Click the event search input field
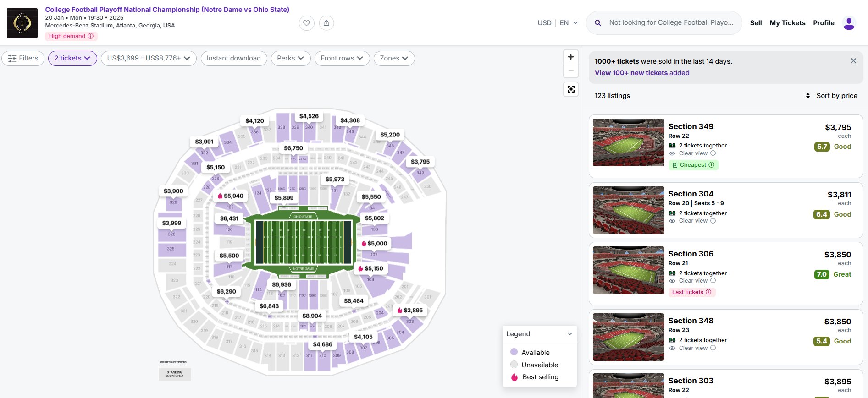The height and width of the screenshot is (398, 868). [671, 23]
